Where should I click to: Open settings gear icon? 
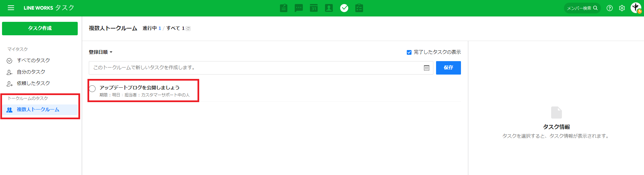pyautogui.click(x=622, y=8)
